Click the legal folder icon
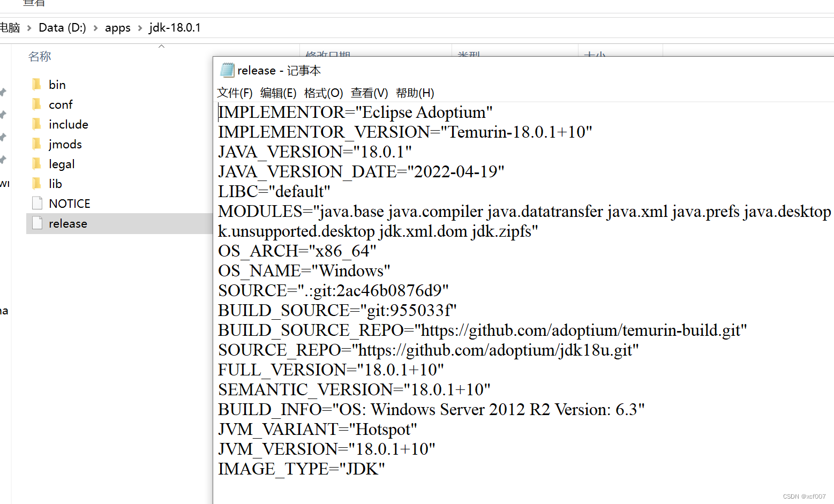The width and height of the screenshot is (834, 504). point(37,164)
